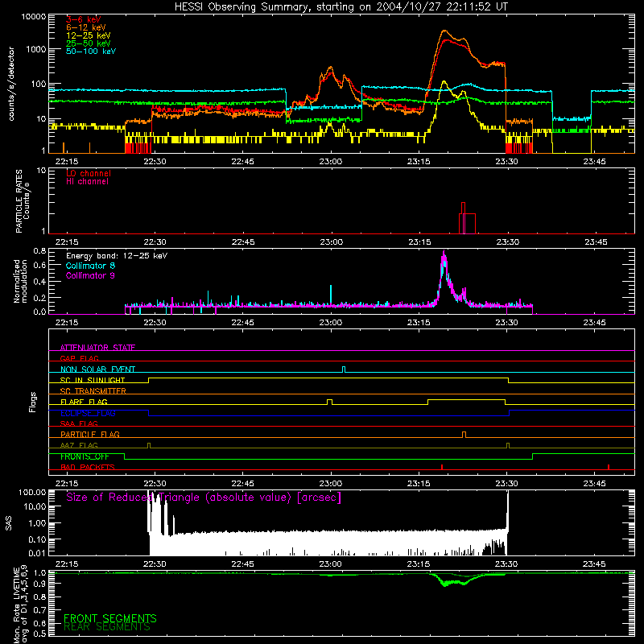
Task: Click the GAP_FLAG label
Action: coord(79,358)
